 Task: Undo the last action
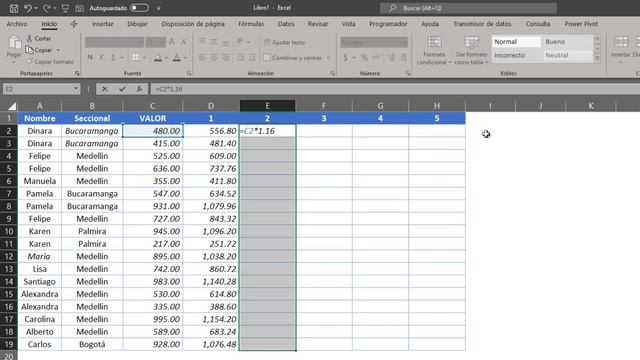click(28, 8)
